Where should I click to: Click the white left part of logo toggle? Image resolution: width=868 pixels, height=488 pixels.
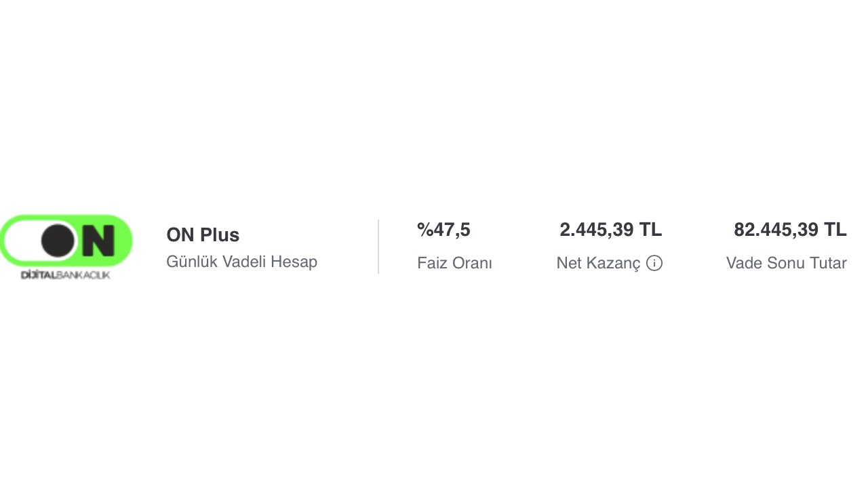[x=22, y=241]
